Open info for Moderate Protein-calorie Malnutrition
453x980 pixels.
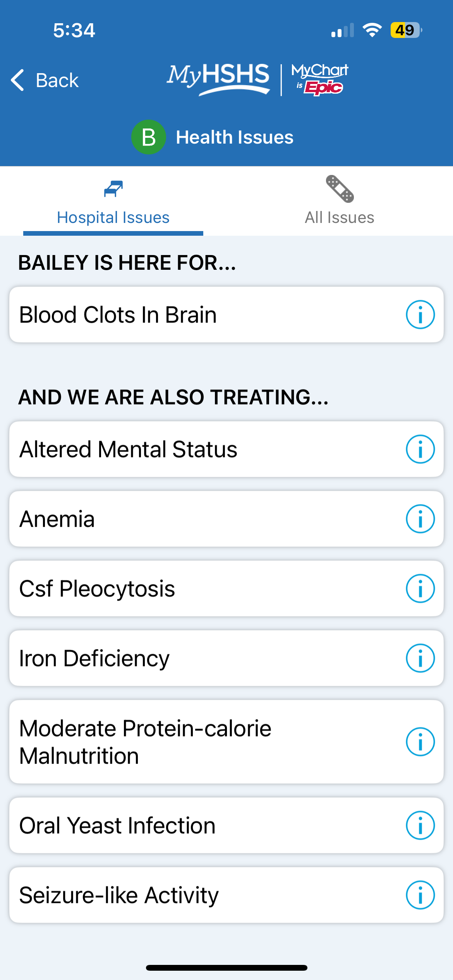pos(420,742)
